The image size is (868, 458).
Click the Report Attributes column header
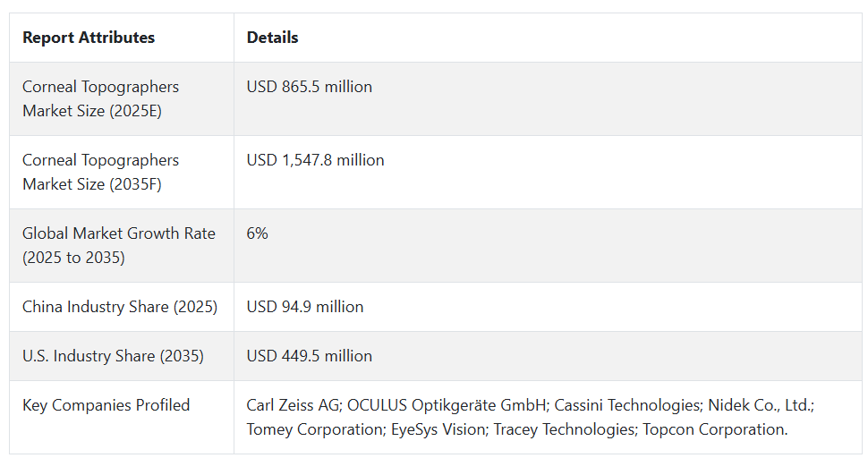coord(89,38)
